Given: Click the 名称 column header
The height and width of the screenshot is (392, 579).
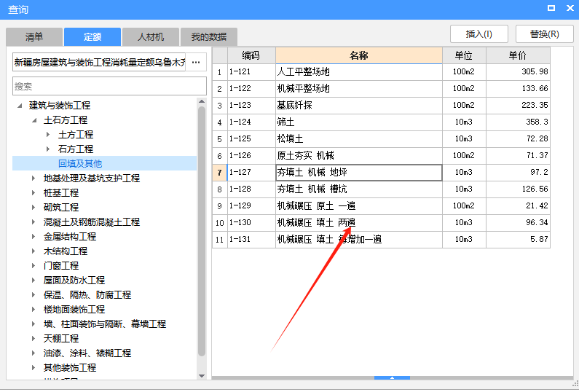Looking at the screenshot, I should [359, 55].
